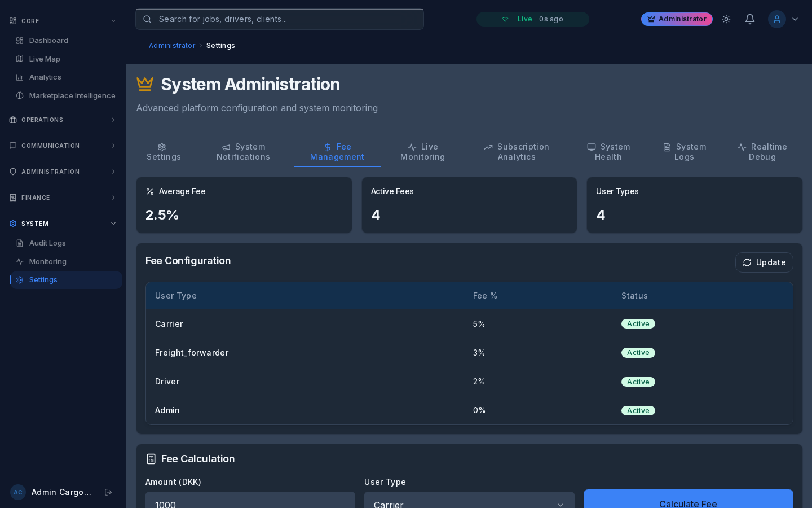Click the search jobs, drivers, clients field
The height and width of the screenshot is (508, 812).
pyautogui.click(x=280, y=19)
